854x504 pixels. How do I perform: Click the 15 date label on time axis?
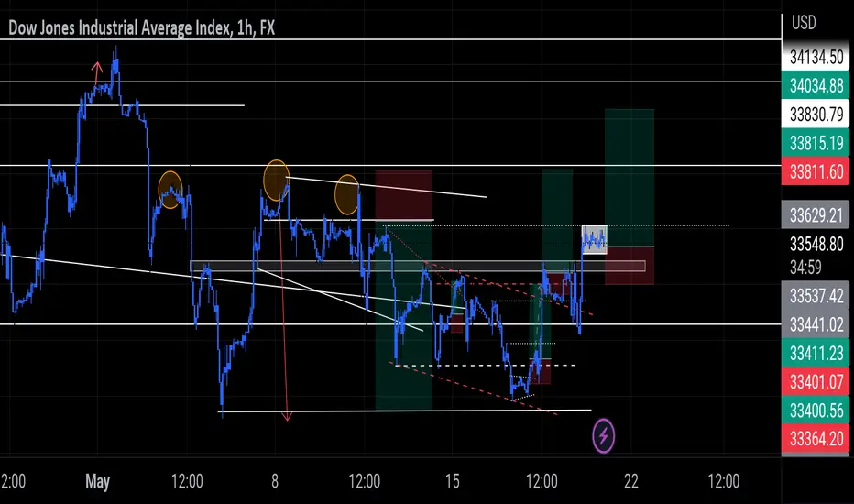point(452,481)
